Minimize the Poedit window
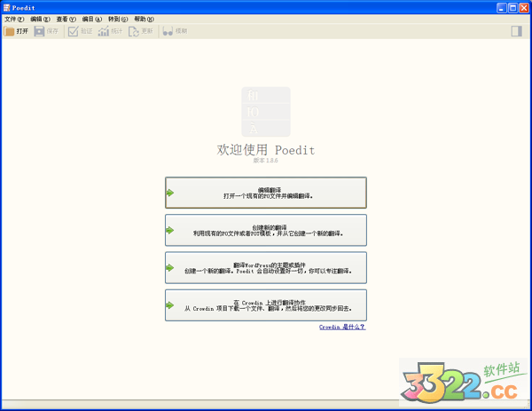This screenshot has height=411, width=532. coord(502,7)
